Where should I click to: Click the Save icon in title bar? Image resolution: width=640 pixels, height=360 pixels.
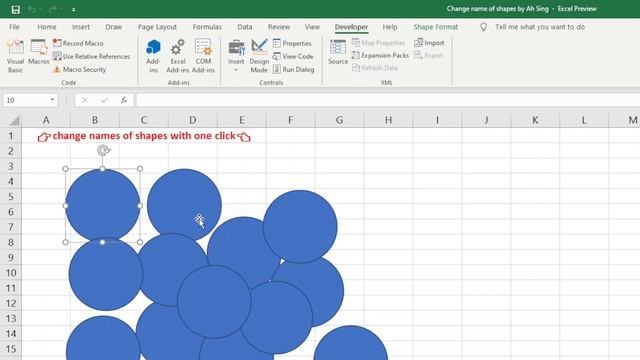click(x=16, y=9)
